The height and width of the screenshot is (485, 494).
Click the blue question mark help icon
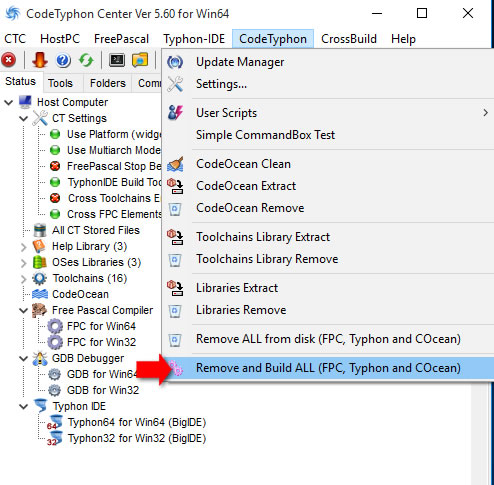click(63, 60)
